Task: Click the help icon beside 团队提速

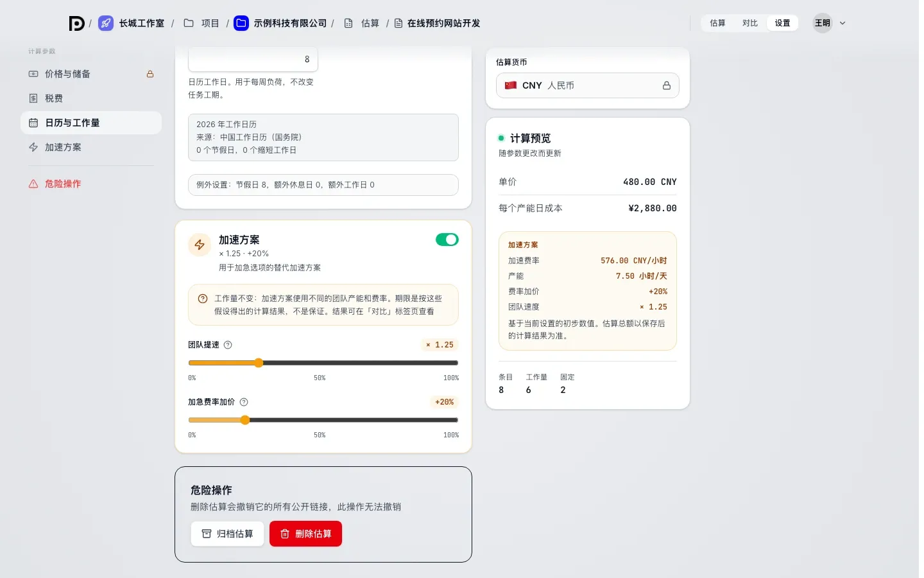Action: pyautogui.click(x=228, y=345)
